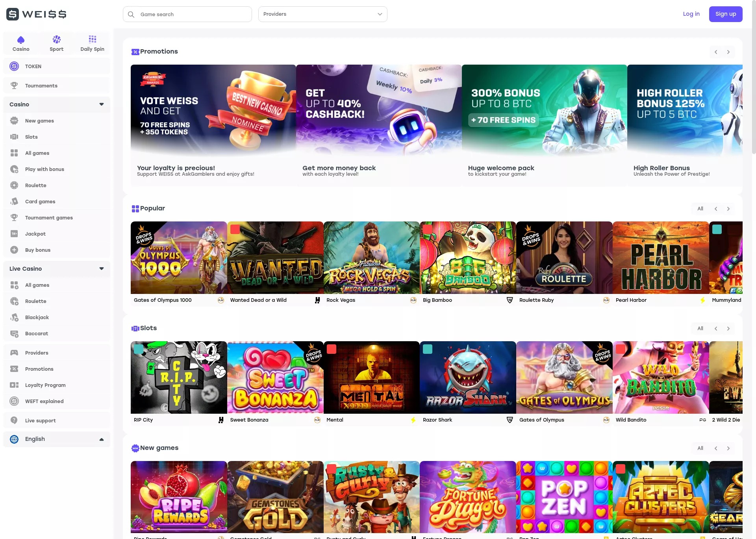Viewport: 756px width, 539px height.
Task: Click the English globe icon
Action: click(x=14, y=439)
